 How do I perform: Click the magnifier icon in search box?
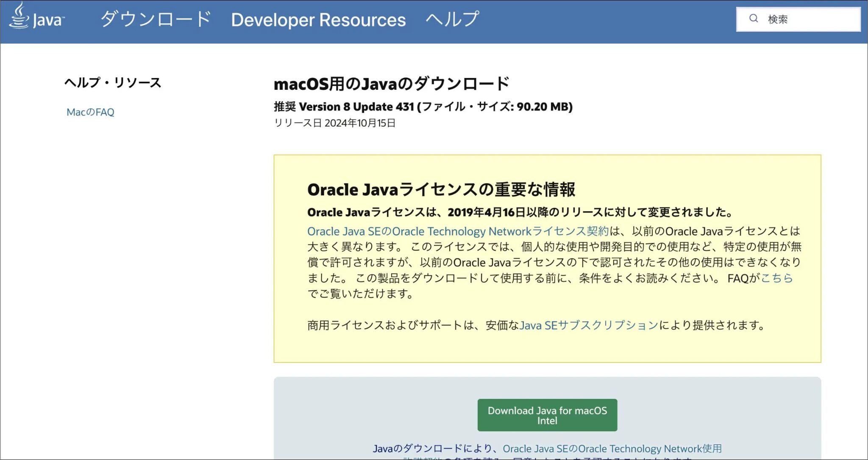click(753, 19)
